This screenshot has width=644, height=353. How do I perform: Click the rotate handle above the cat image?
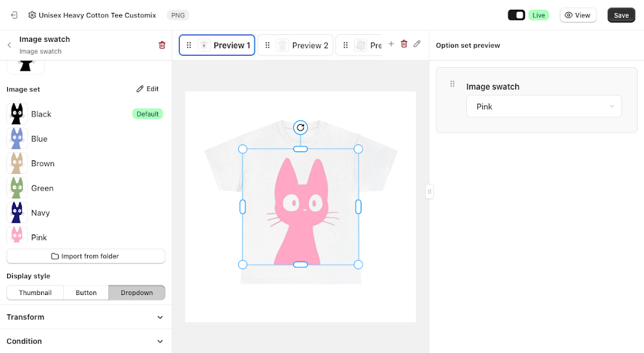pos(301,128)
